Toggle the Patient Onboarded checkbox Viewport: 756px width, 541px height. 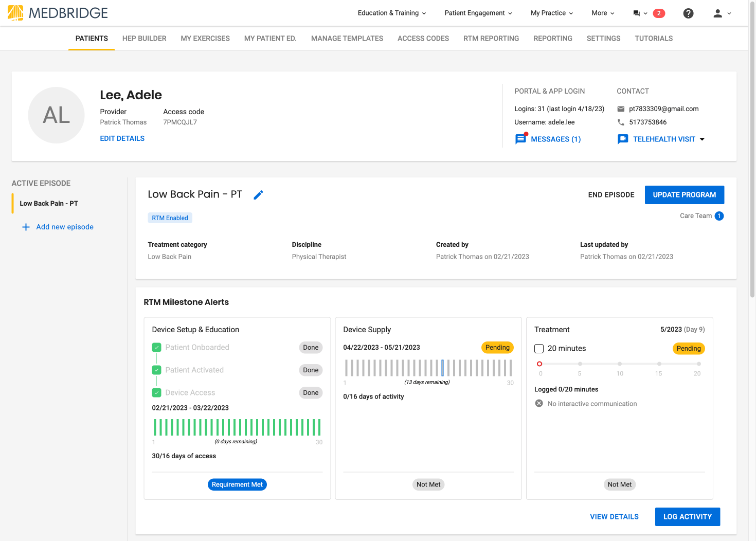click(x=157, y=348)
